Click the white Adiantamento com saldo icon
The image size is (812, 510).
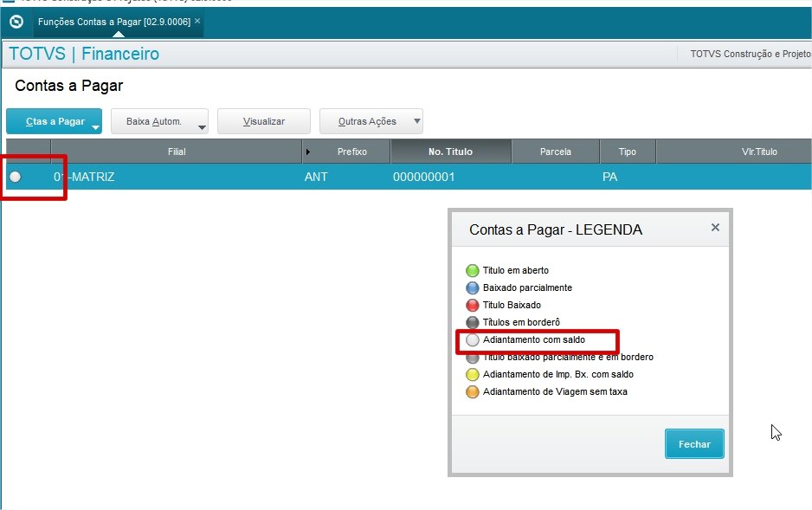(x=473, y=339)
